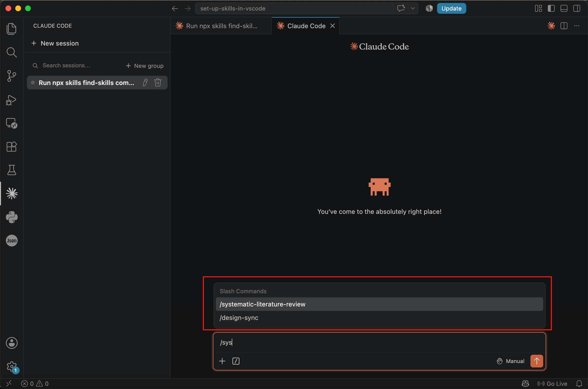Open the more actions ellipsis menu
Screen dimensions: 588x389
(x=576, y=26)
